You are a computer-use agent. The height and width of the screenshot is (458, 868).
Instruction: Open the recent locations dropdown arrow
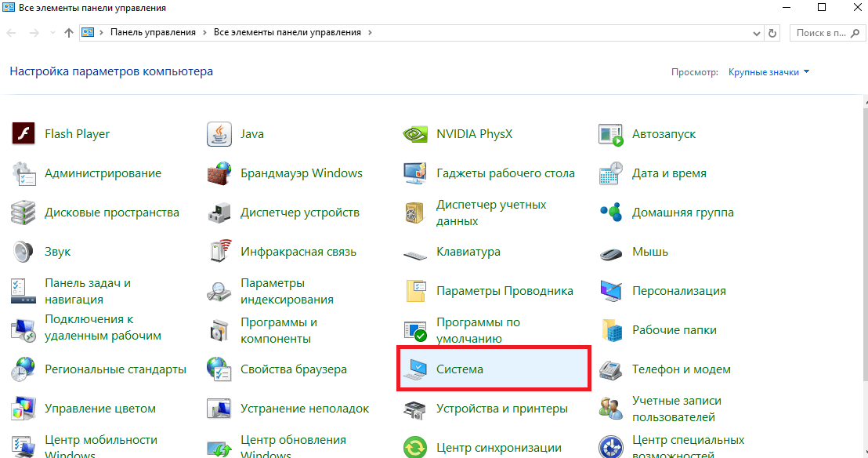pyautogui.click(x=52, y=33)
